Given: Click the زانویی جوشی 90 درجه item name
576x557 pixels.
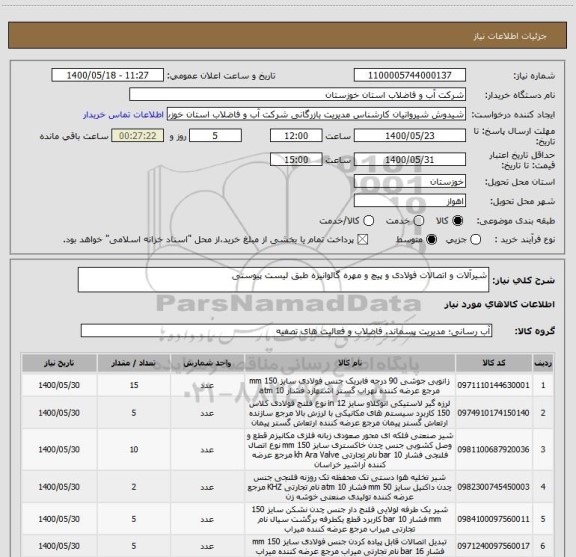Looking at the screenshot, I should click(x=350, y=385).
